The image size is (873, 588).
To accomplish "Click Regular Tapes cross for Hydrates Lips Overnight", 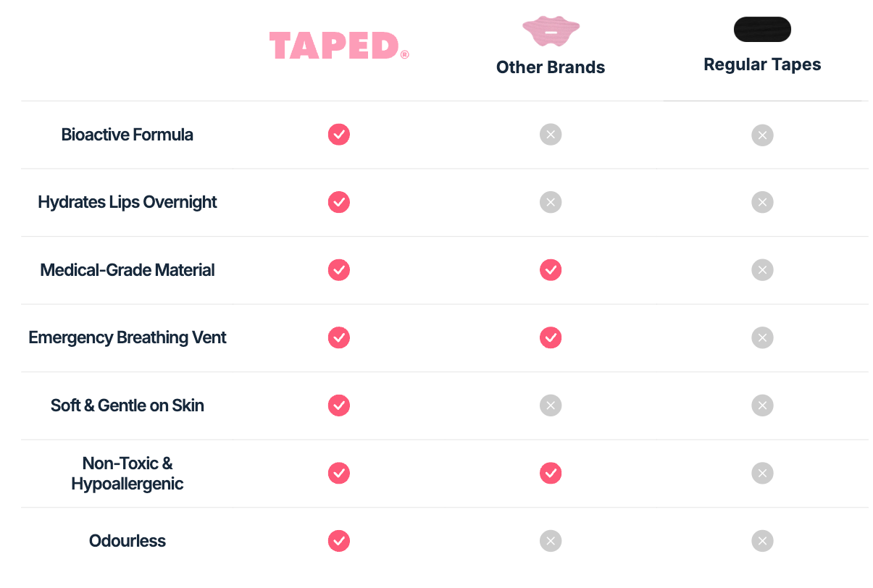I will (x=762, y=202).
